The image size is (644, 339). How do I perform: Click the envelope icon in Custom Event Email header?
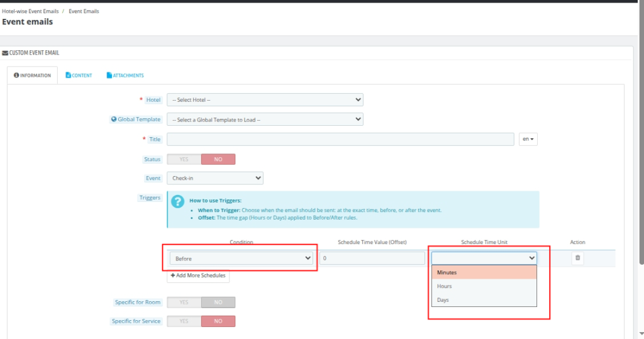[5, 53]
